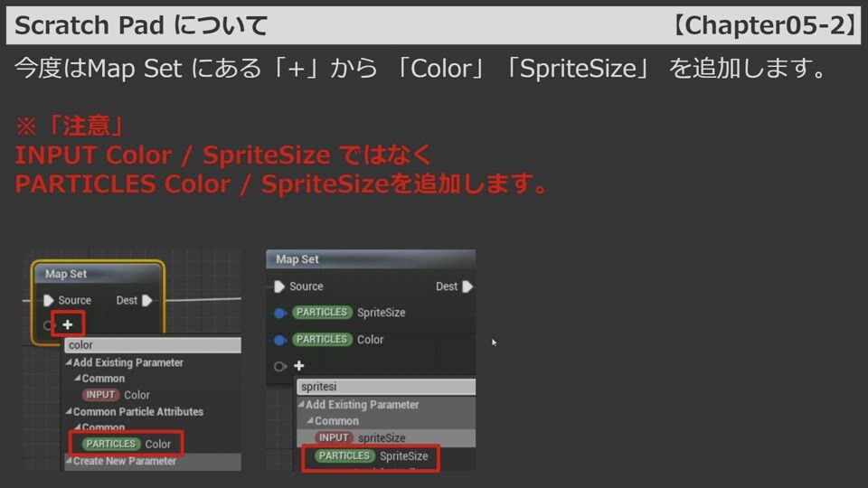Image resolution: width=868 pixels, height=488 pixels.
Task: Click the empty circle pin left of the right plus
Action: pos(280,366)
